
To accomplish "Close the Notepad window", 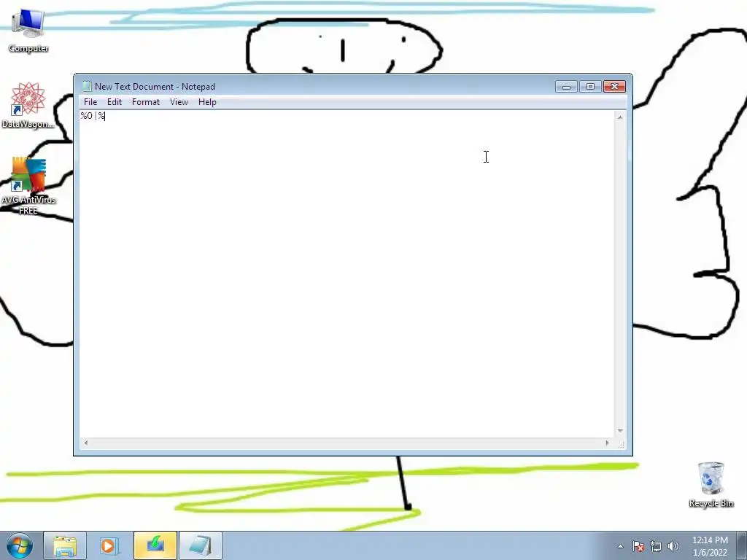I will pos(614,87).
